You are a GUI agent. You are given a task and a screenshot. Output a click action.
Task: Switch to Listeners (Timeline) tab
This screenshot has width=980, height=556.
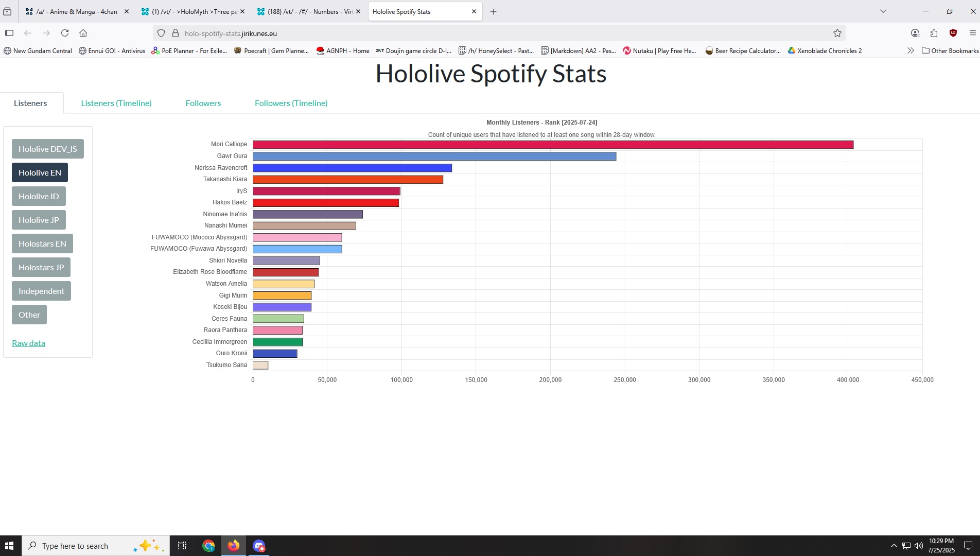(116, 103)
